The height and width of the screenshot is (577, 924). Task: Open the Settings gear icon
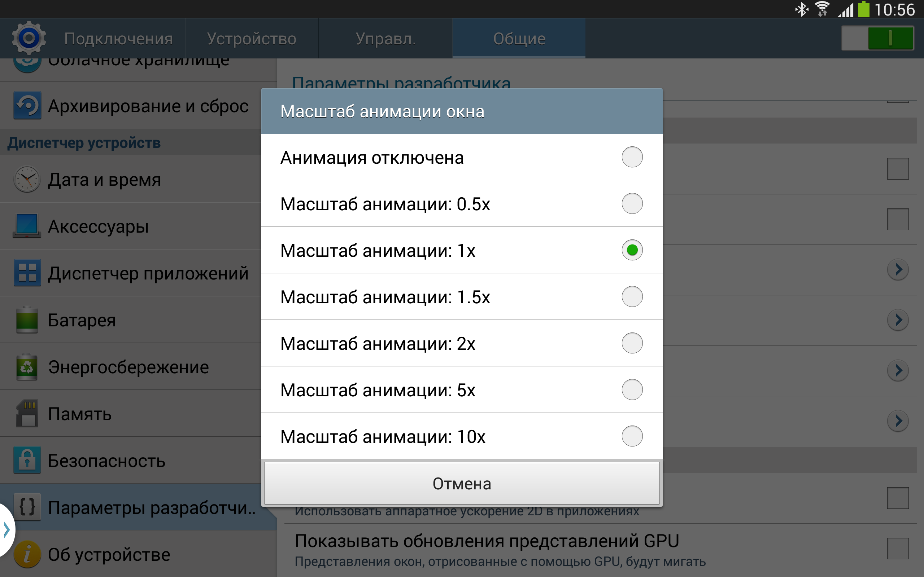tap(29, 38)
